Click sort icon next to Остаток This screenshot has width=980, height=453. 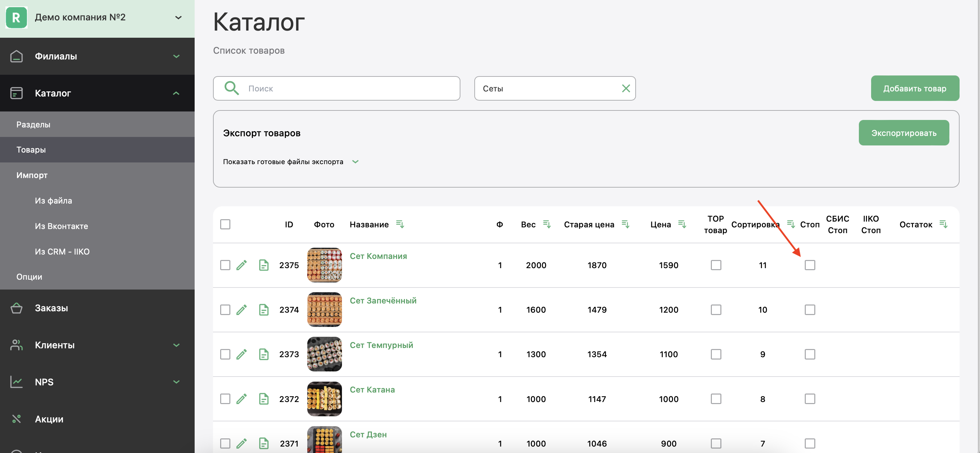click(944, 224)
